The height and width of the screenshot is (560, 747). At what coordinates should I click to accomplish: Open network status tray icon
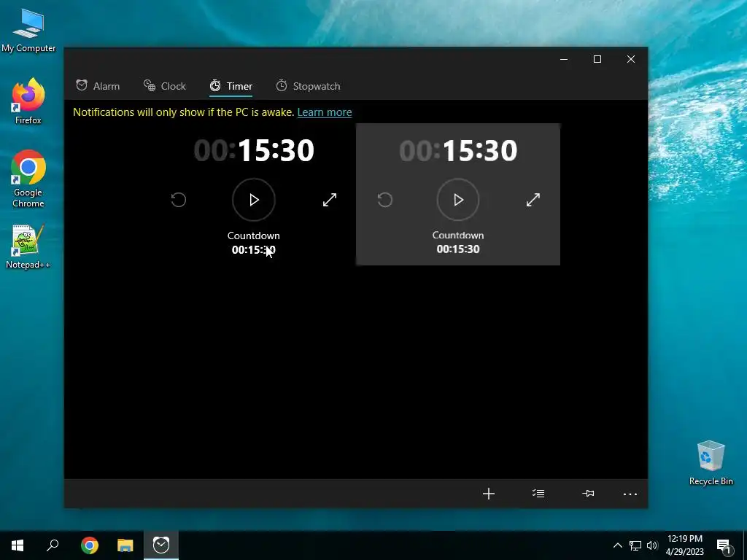(635, 545)
